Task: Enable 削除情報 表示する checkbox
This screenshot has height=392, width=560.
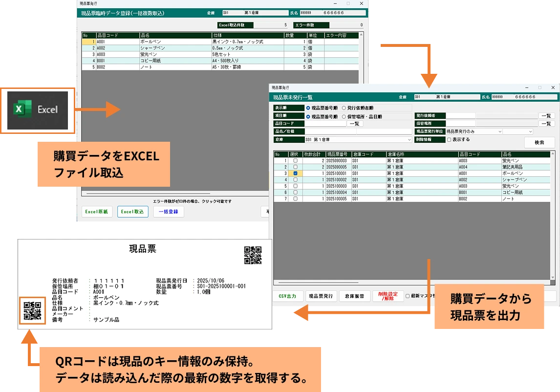Action: pos(449,139)
